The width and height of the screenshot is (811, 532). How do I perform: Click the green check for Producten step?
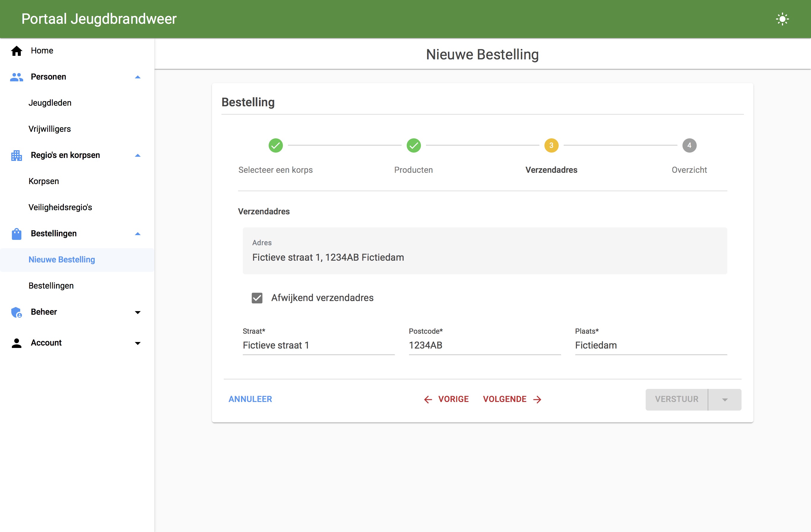point(414,145)
